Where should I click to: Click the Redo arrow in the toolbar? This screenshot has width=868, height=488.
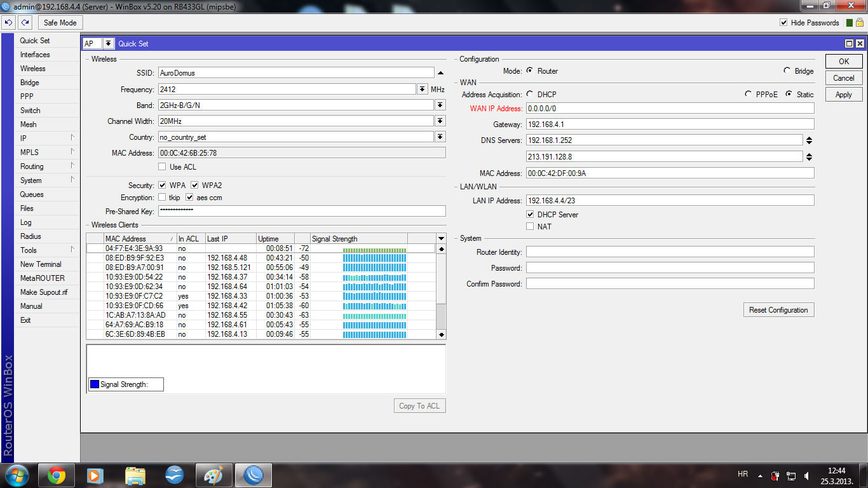[25, 22]
